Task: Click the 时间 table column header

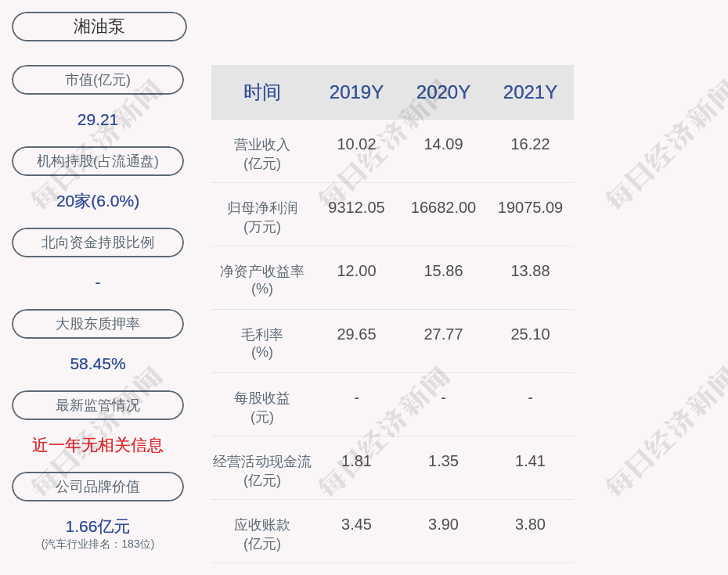Action: (262, 92)
